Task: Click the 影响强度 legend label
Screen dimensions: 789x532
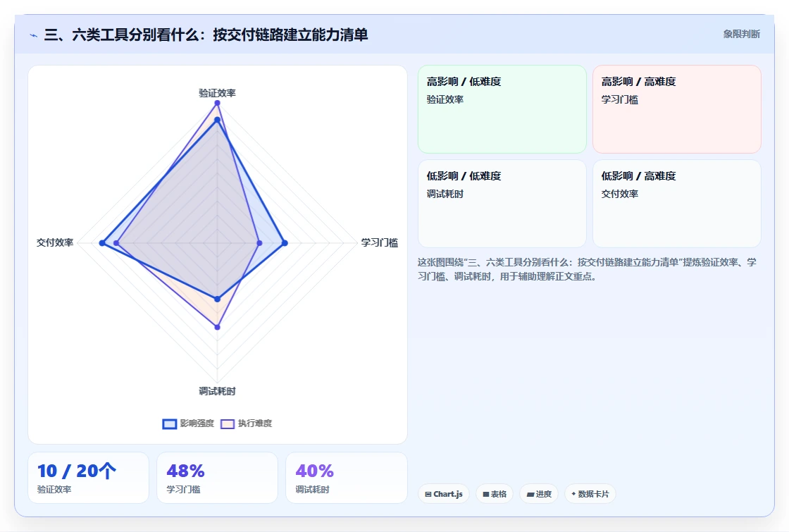Action: pyautogui.click(x=197, y=423)
